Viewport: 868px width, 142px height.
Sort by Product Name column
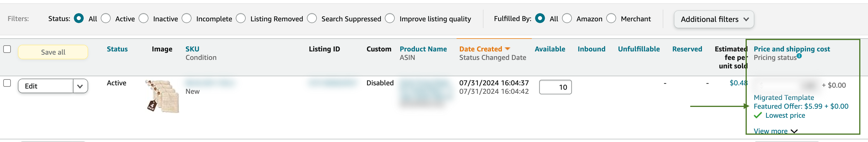pyautogui.click(x=423, y=49)
